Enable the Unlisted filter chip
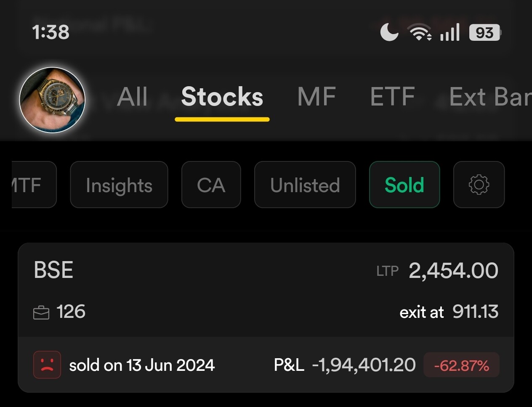 pos(305,185)
